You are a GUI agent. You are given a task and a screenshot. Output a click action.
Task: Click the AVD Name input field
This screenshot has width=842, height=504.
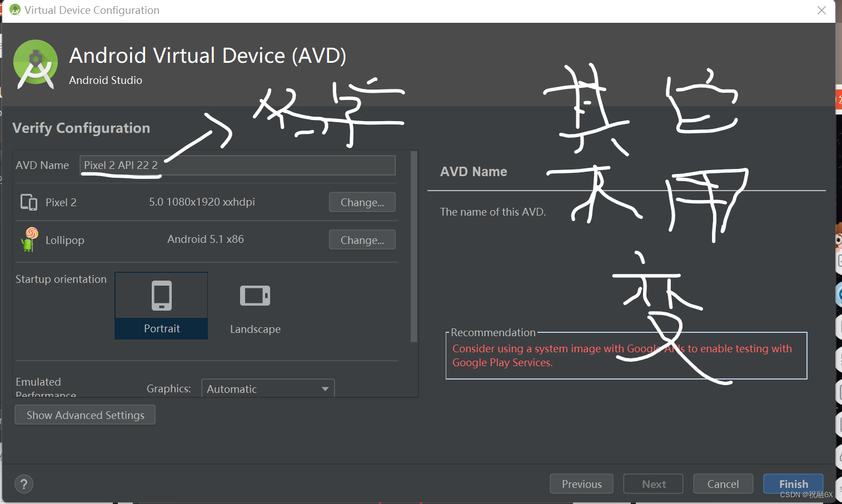238,165
